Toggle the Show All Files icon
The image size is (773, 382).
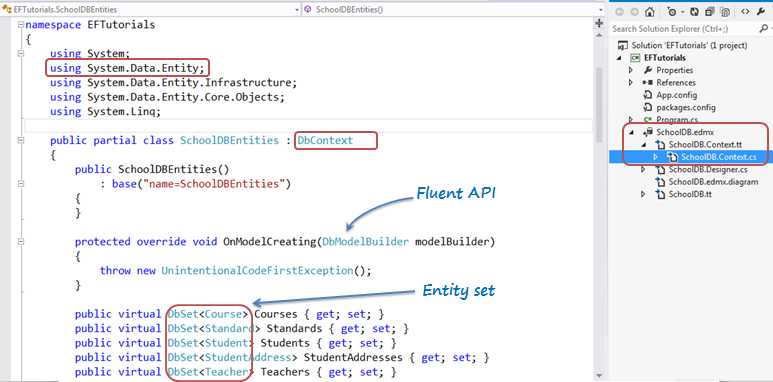725,12
